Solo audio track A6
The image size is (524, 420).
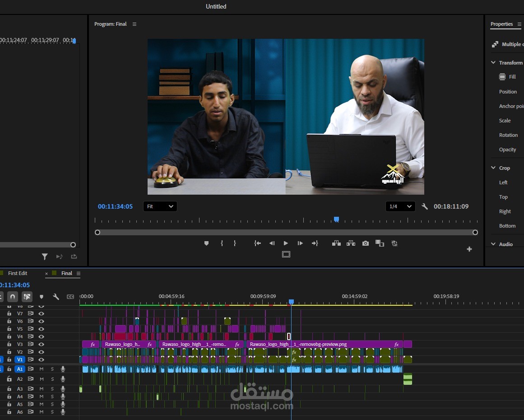(x=52, y=412)
